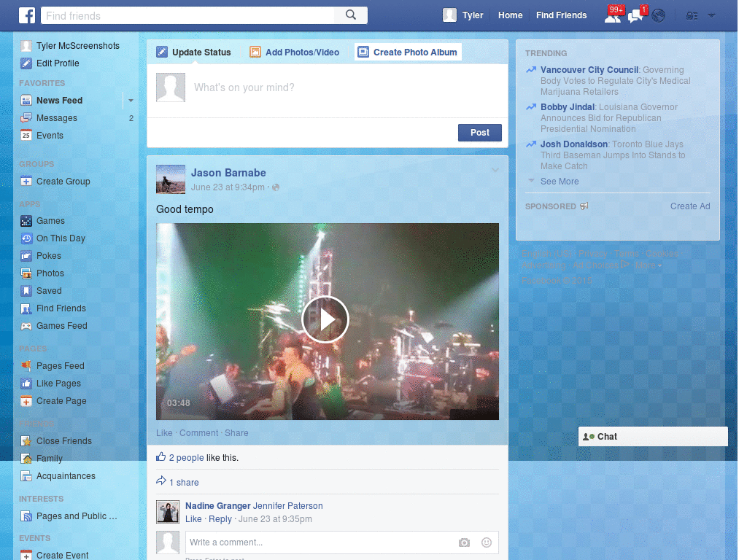Open friend requests icon with 99+ badge
747x560 pixels.
614,15
